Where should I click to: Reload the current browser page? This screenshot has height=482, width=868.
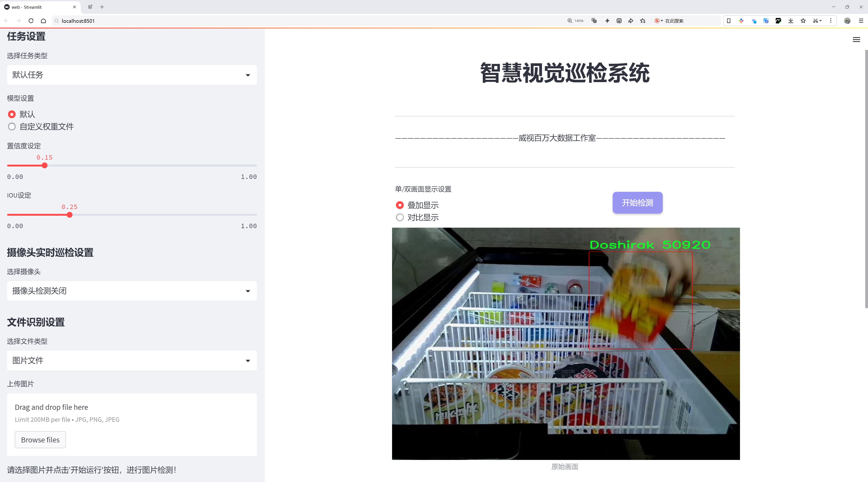pyautogui.click(x=31, y=20)
